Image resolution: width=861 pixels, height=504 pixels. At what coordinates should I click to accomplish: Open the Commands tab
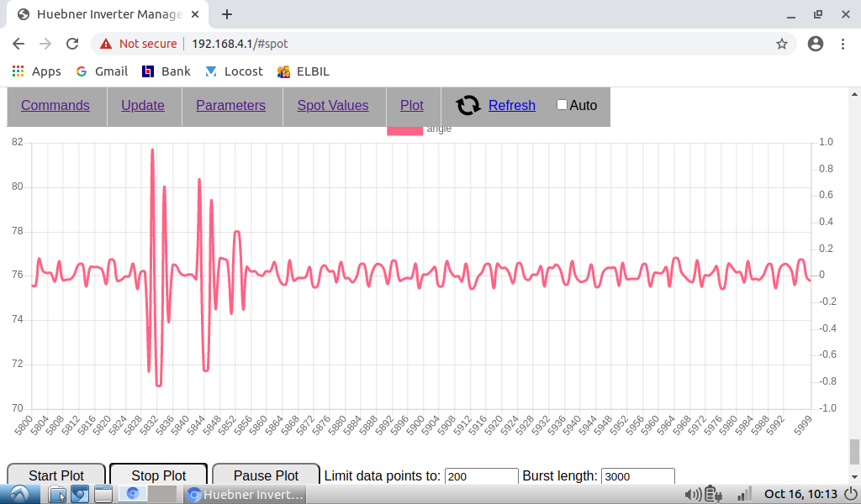pos(55,105)
